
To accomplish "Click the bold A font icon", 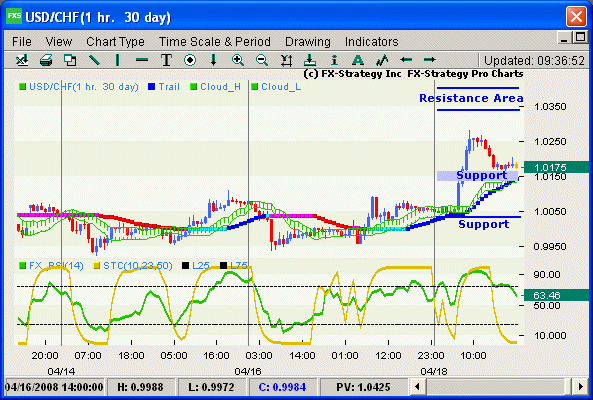I will (358, 60).
